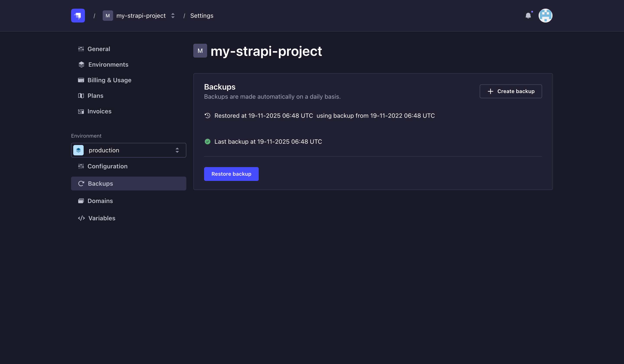Open the Domains settings section
This screenshot has height=364, width=624.
100,201
